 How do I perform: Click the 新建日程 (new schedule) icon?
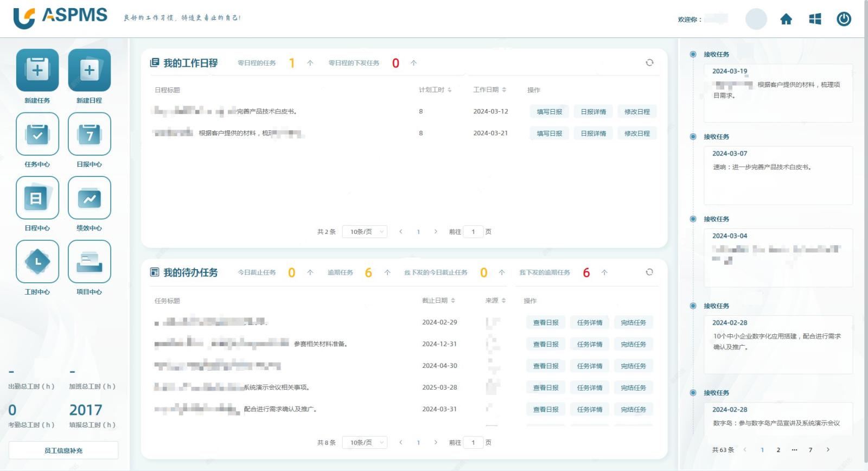click(90, 71)
